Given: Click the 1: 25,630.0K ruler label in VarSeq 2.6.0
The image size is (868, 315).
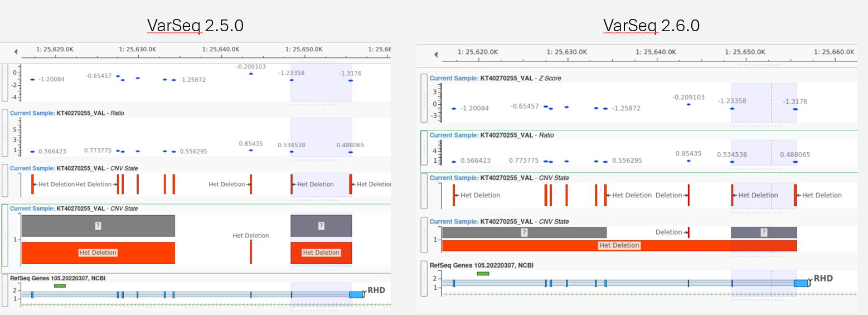Looking at the screenshot, I should click(x=568, y=52).
